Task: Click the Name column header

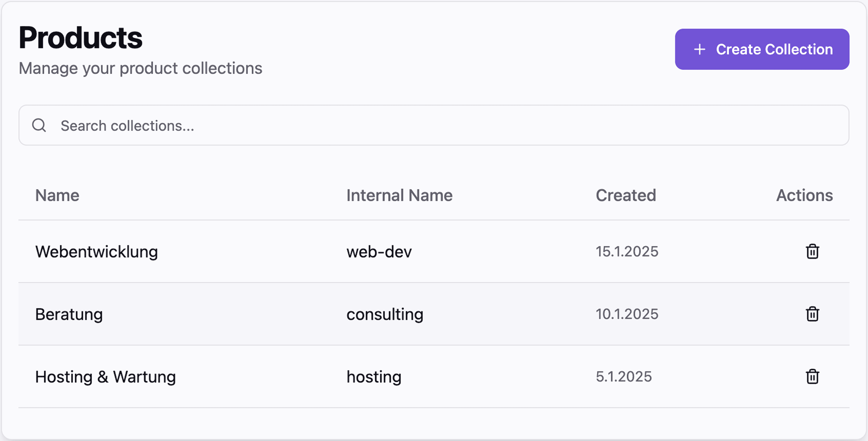Action: click(57, 195)
